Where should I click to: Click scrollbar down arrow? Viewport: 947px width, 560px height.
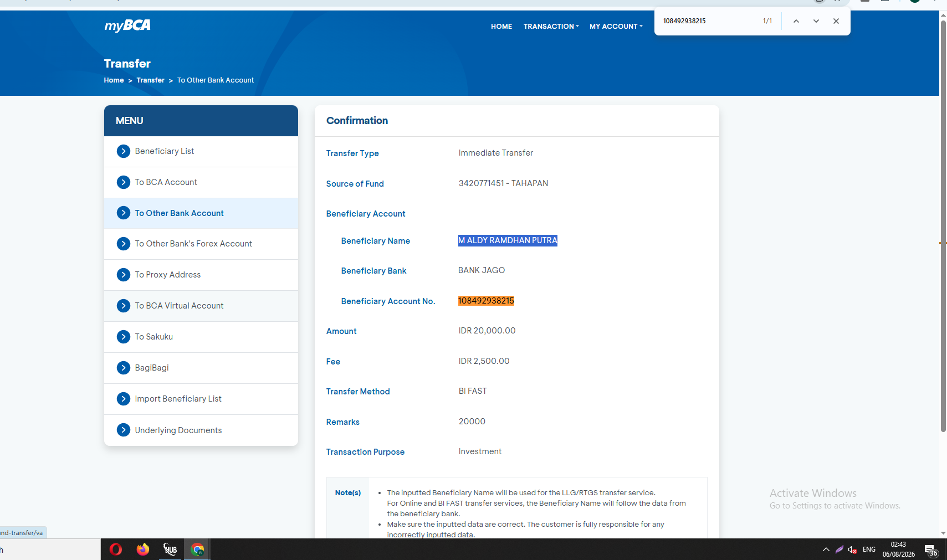coord(943,533)
